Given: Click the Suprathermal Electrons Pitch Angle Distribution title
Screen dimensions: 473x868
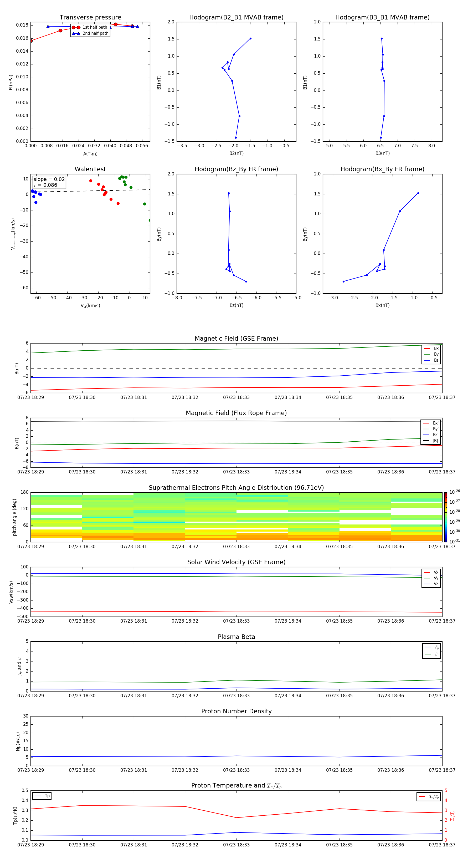Looking at the screenshot, I should coord(236,488).
